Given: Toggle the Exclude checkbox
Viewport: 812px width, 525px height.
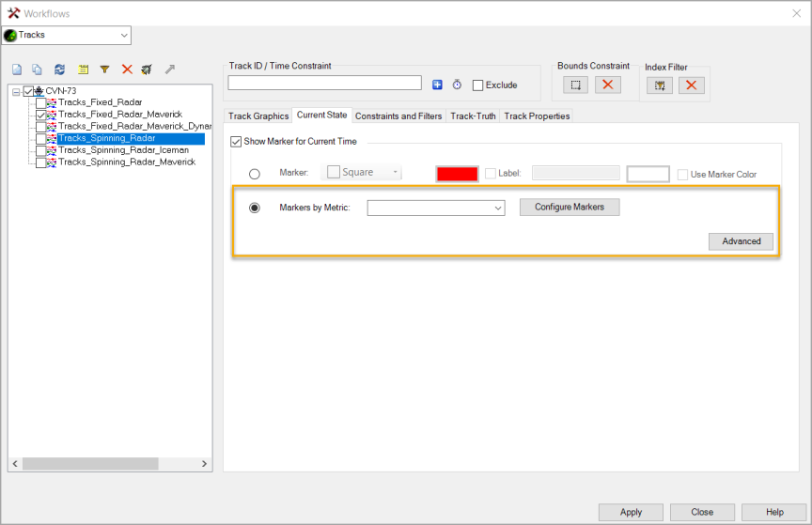Looking at the screenshot, I should (x=478, y=85).
